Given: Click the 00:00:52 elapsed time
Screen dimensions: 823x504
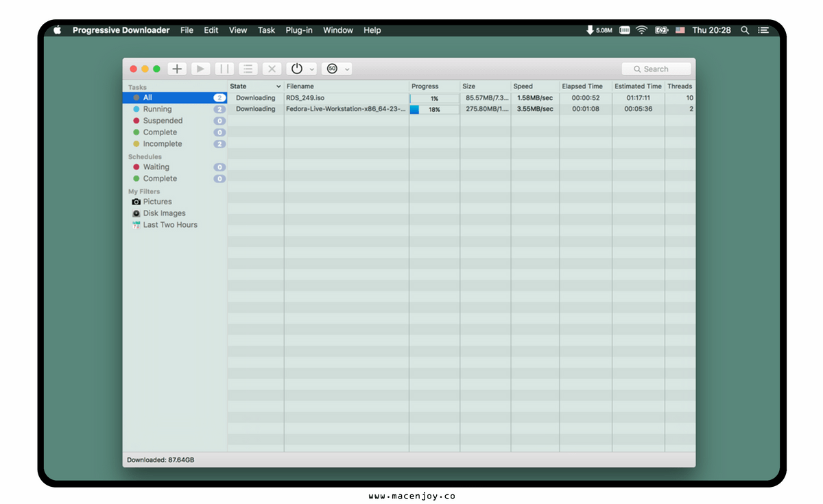Looking at the screenshot, I should pyautogui.click(x=586, y=98).
